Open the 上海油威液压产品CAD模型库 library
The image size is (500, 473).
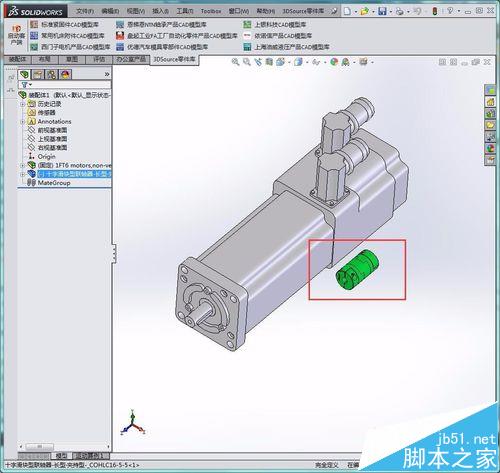tap(286, 47)
